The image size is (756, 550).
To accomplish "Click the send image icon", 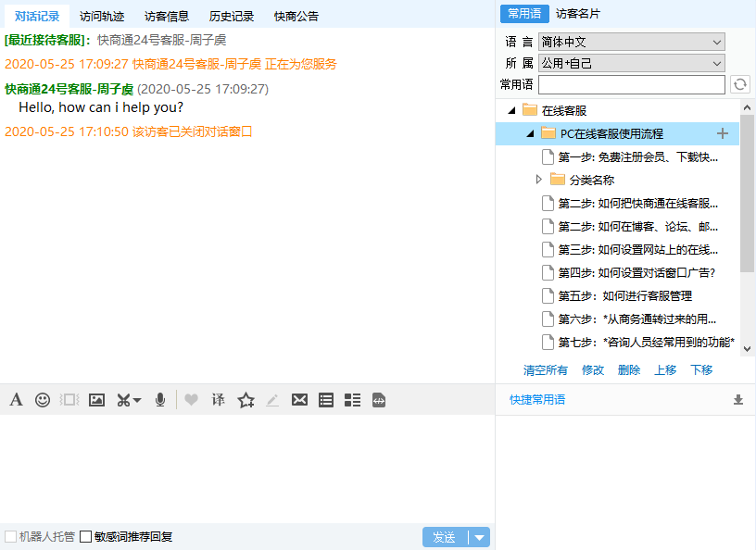I will click(96, 400).
